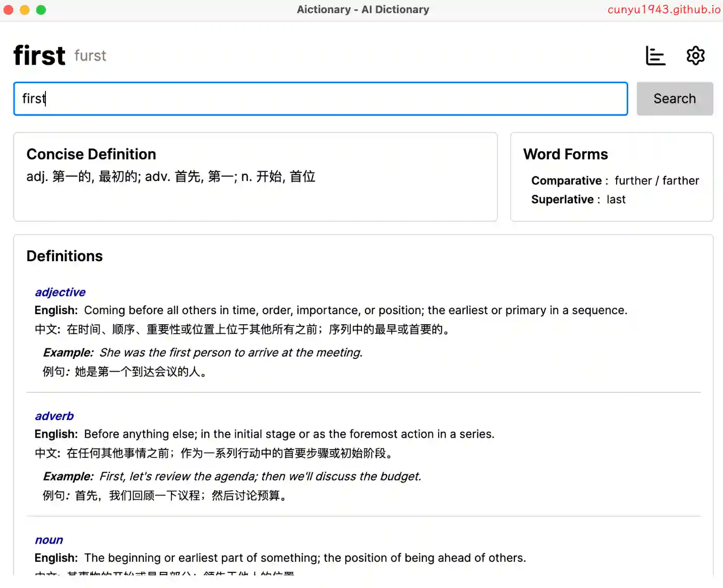Click the 'further / farther' comparative form
This screenshot has width=723, height=588.
click(x=656, y=181)
